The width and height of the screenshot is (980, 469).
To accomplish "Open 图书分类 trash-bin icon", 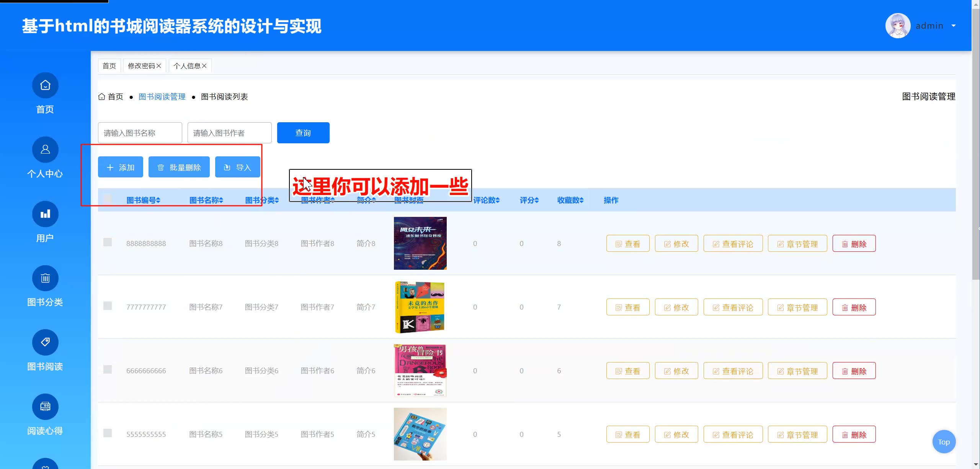I will [x=45, y=278].
